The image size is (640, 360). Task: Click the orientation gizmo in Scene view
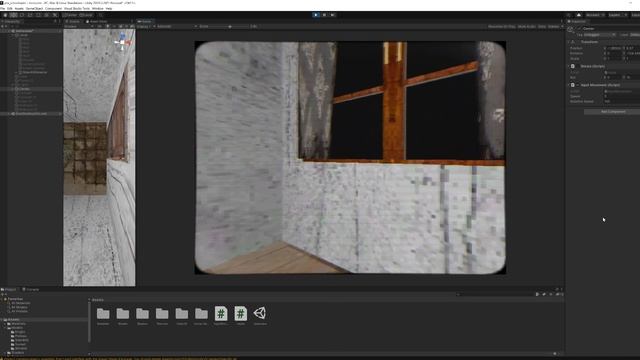122,42
